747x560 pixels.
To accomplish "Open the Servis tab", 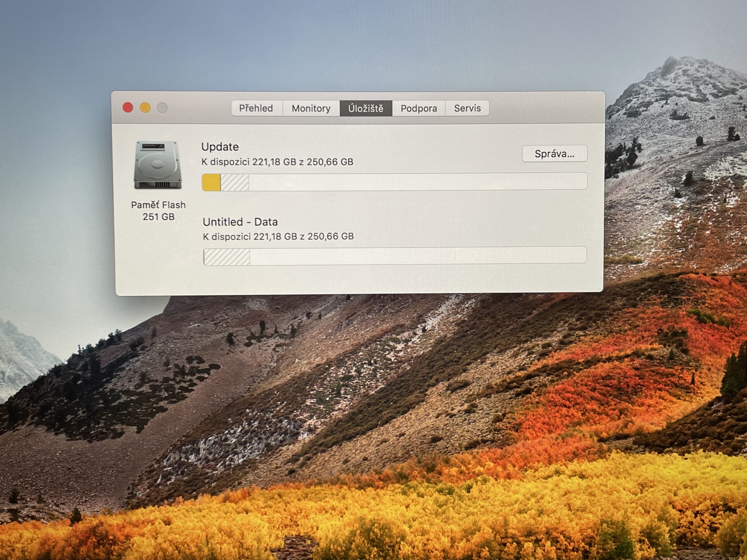I will click(467, 108).
